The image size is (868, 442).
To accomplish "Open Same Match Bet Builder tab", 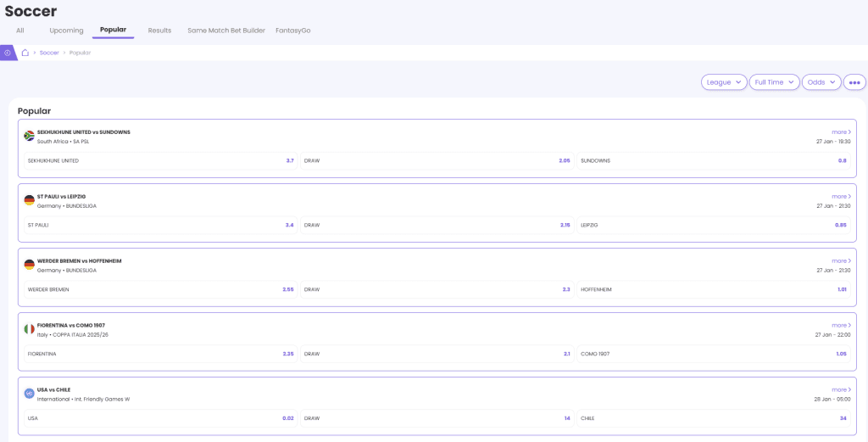I will [x=226, y=31].
